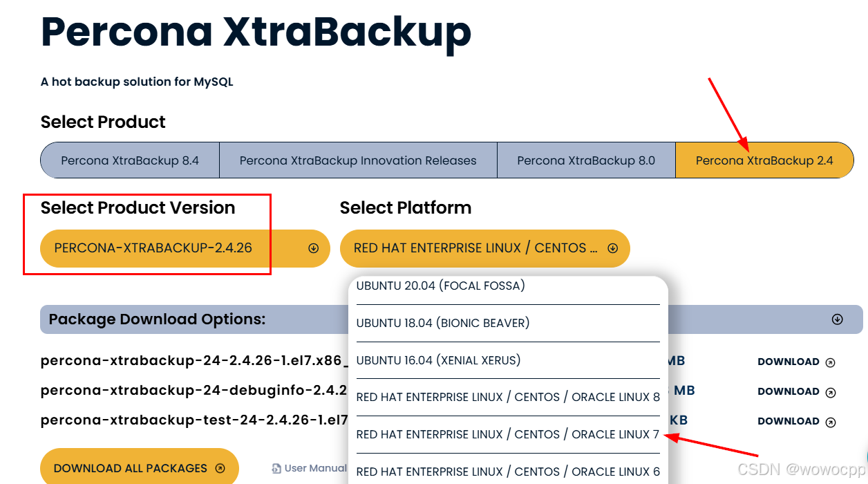Click arrow icon beside first package's DOWNLOAD link
This screenshot has width=868, height=484.
pos(831,362)
